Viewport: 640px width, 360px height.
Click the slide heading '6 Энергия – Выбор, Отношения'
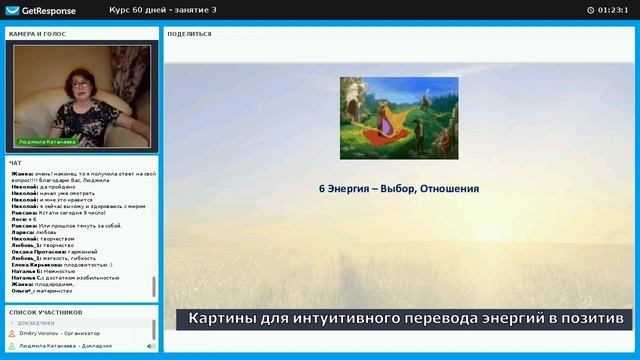click(399, 189)
